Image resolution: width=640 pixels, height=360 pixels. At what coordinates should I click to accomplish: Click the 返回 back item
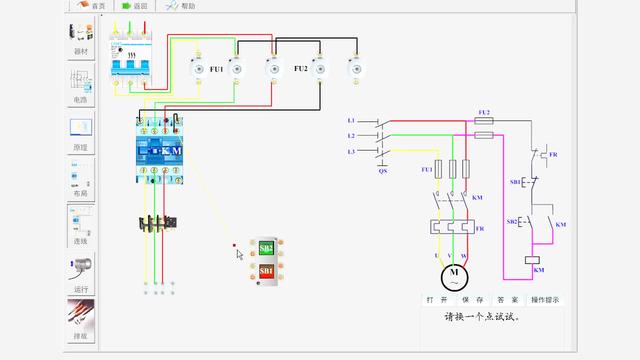click(x=135, y=6)
